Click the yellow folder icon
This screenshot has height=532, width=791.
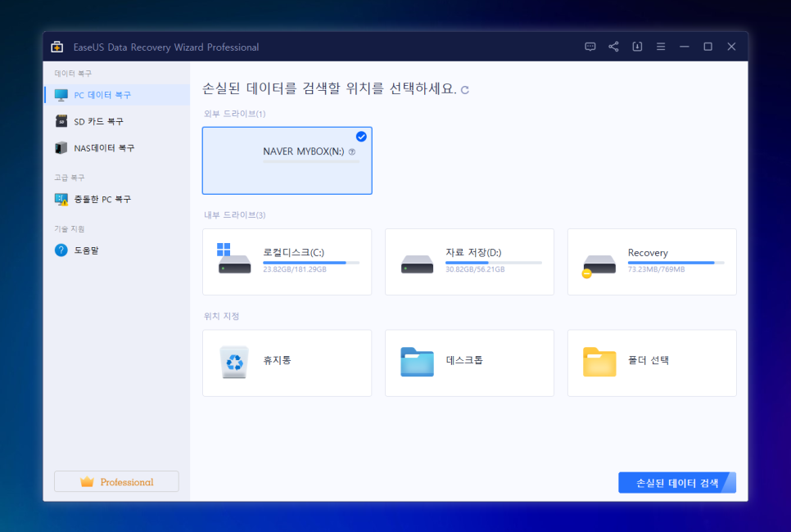point(599,362)
